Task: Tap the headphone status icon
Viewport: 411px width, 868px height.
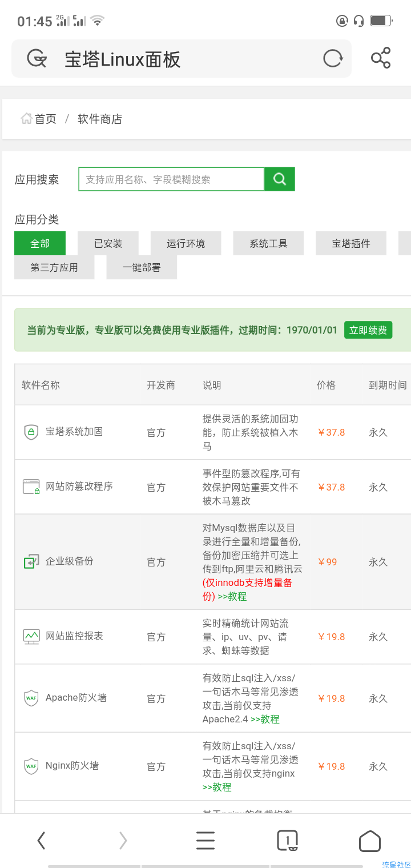Action: [358, 21]
